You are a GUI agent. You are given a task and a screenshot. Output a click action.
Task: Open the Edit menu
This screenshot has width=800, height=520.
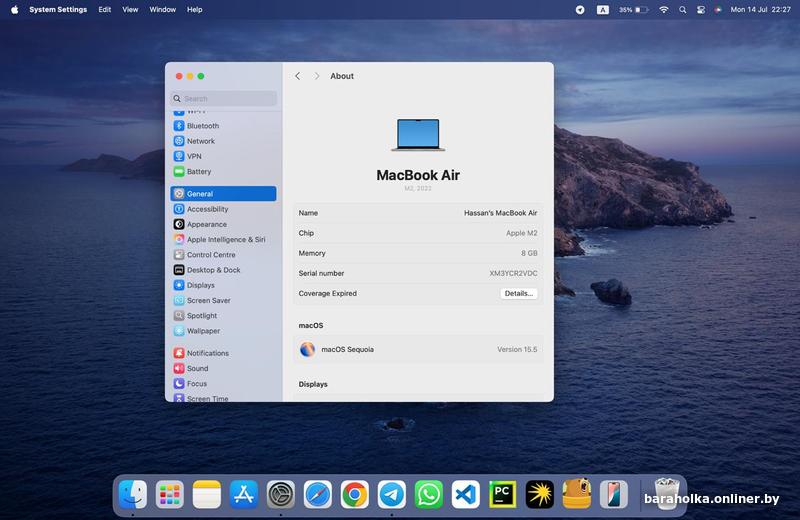coord(105,9)
